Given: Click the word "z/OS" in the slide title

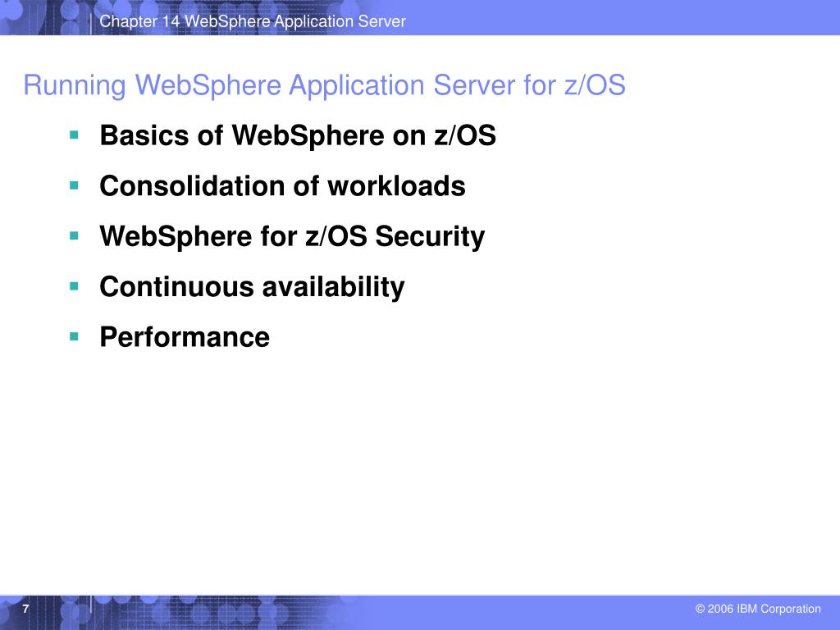Looking at the screenshot, I should 595,85.
